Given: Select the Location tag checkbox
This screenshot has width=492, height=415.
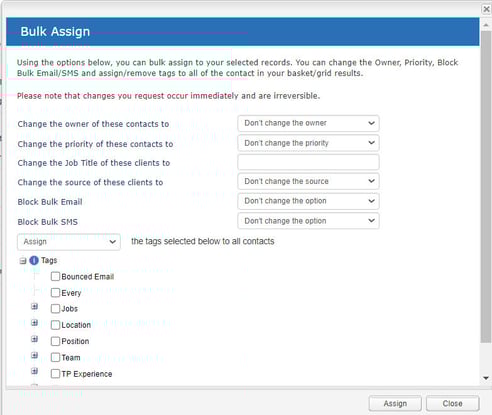Looking at the screenshot, I should pyautogui.click(x=55, y=325).
